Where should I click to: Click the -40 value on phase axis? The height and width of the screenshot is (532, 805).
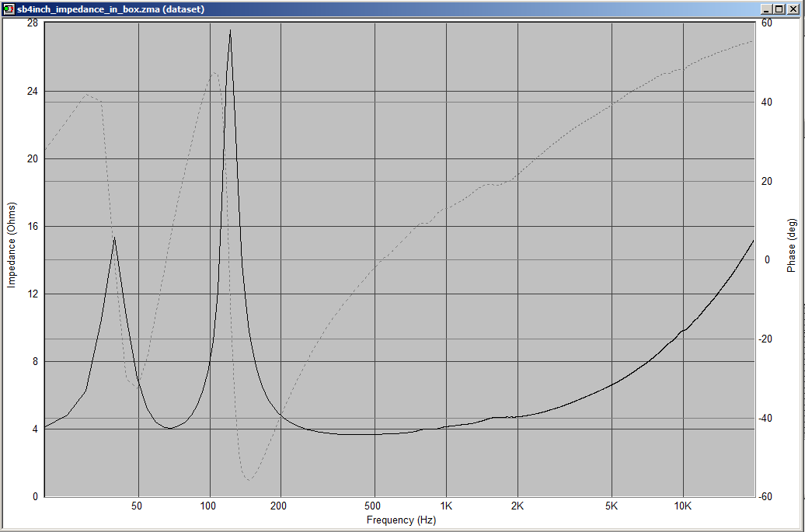pyautogui.click(x=765, y=418)
